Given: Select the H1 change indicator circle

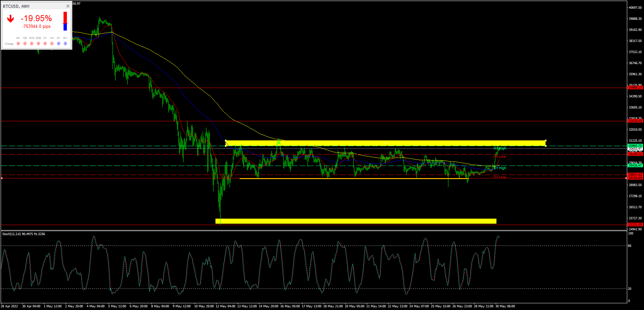Looking at the screenshot, I should (45, 44).
